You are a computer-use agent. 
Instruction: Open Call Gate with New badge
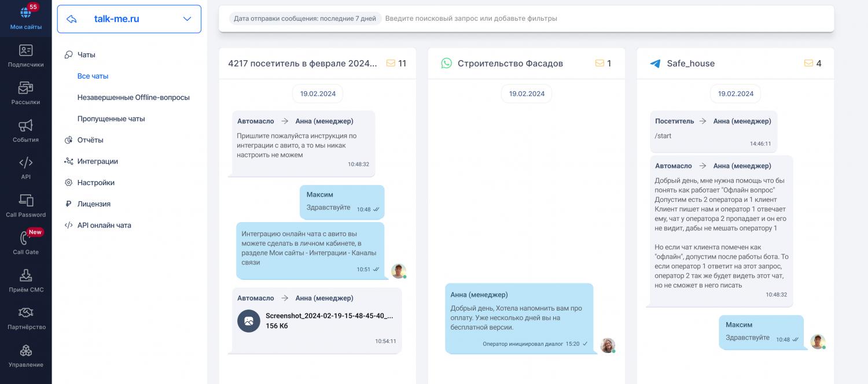click(x=25, y=243)
